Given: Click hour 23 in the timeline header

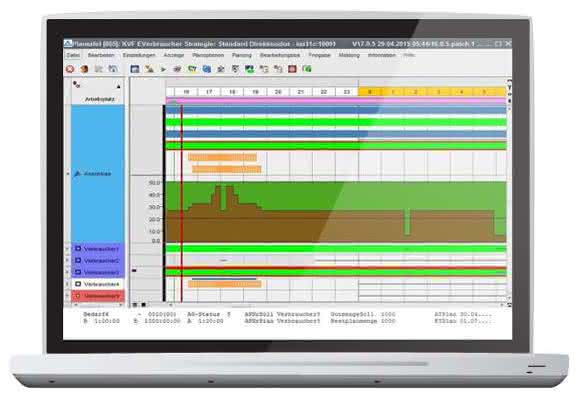Looking at the screenshot, I should click(347, 92).
